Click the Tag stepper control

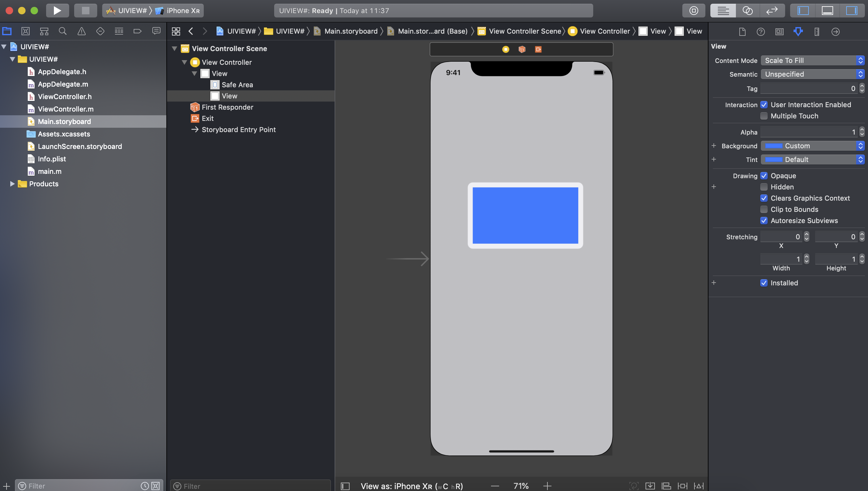(862, 89)
